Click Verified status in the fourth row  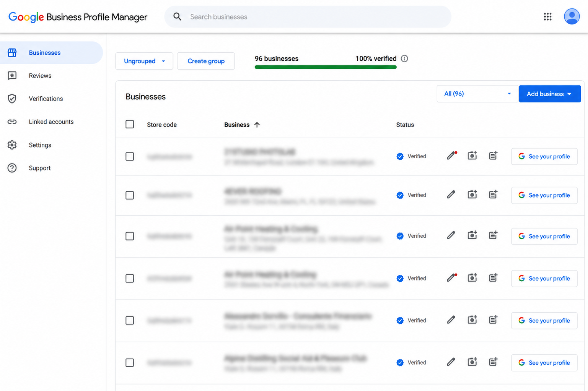point(411,279)
